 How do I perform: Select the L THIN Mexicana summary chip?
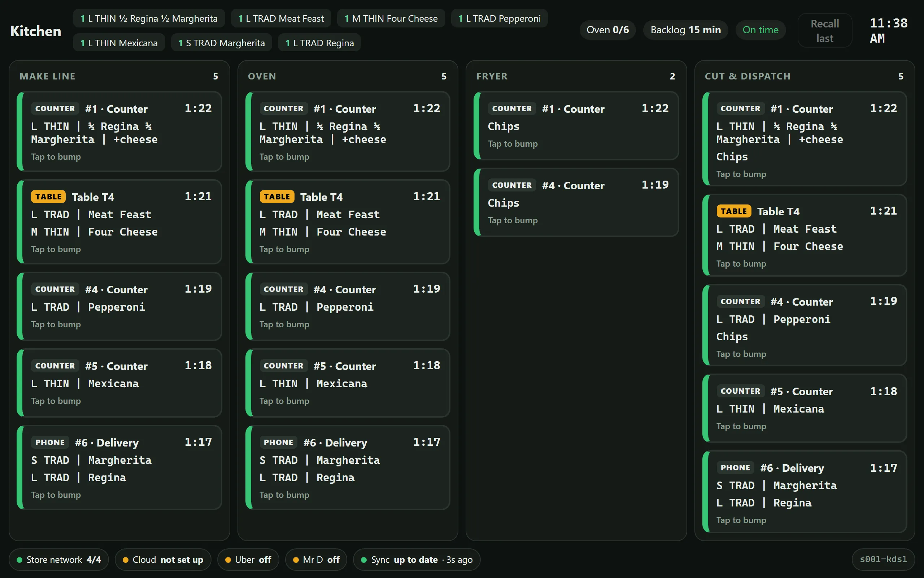(119, 43)
